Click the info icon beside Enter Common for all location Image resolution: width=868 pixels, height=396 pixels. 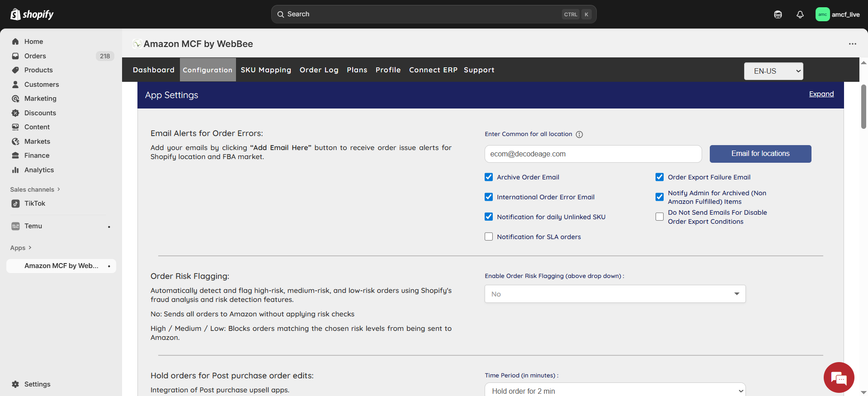(579, 134)
